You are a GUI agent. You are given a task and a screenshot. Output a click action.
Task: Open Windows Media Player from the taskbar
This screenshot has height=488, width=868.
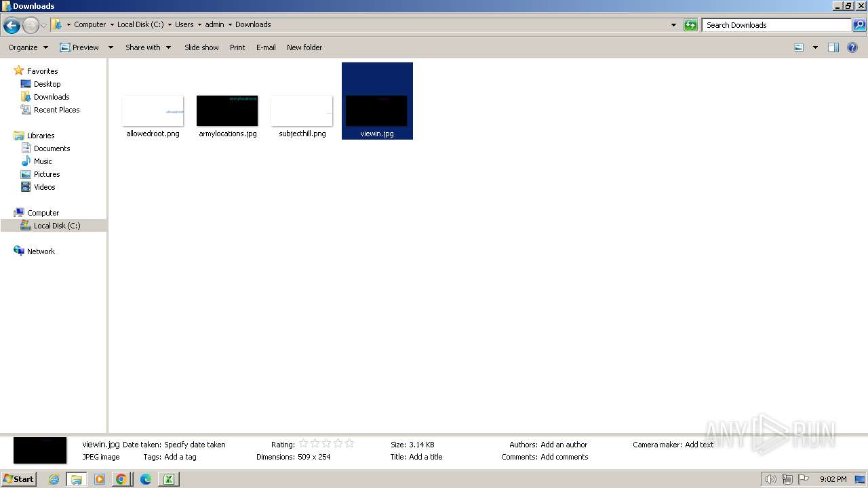[x=100, y=479]
